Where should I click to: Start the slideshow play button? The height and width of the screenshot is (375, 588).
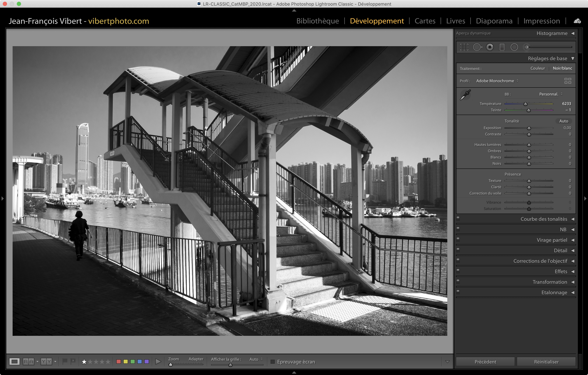pos(158,362)
